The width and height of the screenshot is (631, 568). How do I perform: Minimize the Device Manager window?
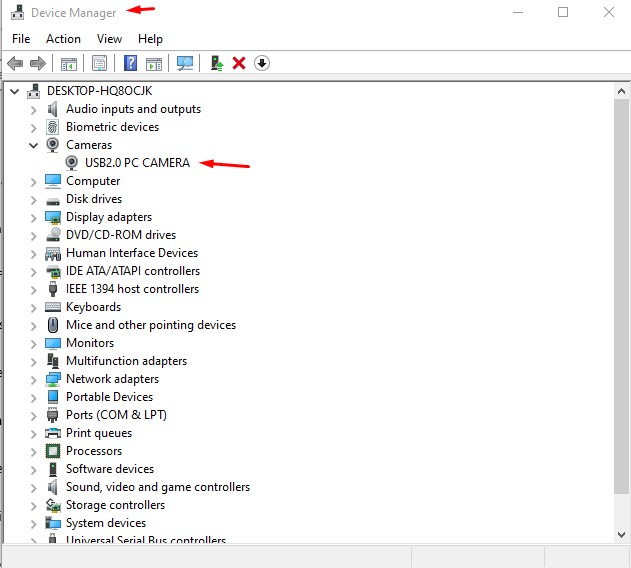pyautogui.click(x=518, y=12)
